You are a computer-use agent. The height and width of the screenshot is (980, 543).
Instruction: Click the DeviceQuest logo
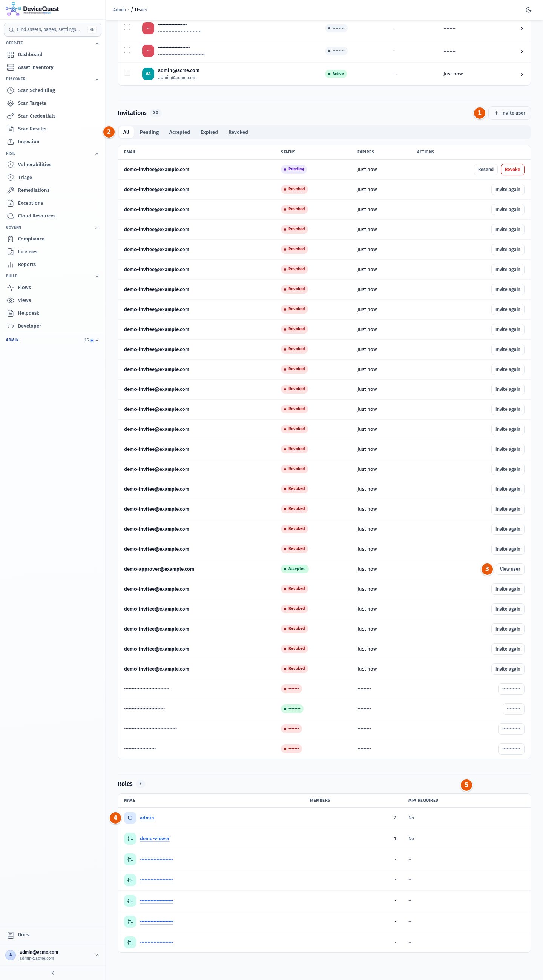click(x=32, y=9)
